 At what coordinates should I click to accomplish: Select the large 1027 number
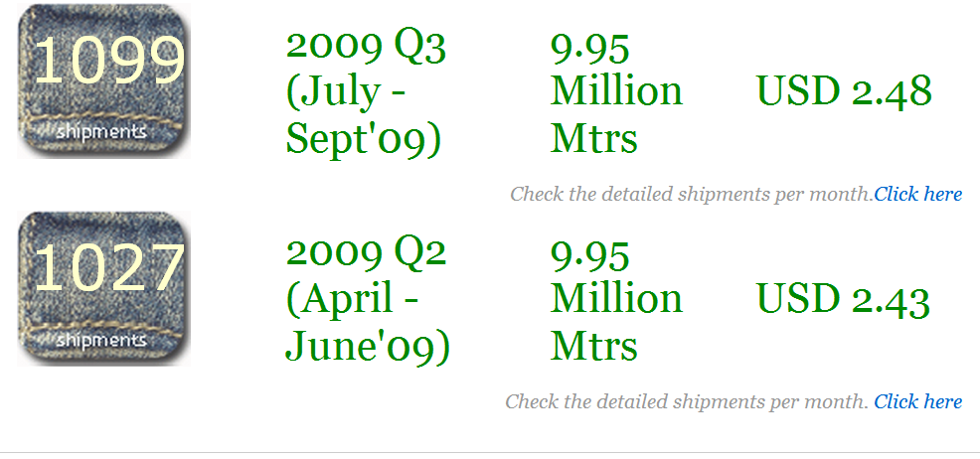point(109,267)
